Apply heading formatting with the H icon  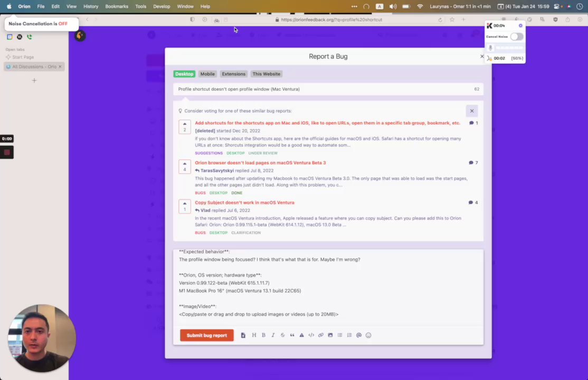coord(254,335)
